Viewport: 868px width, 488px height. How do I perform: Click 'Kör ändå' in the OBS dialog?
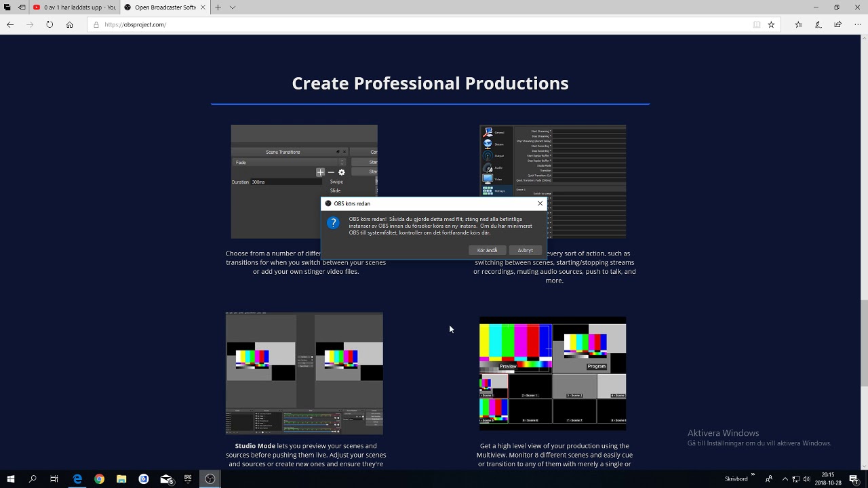(487, 250)
